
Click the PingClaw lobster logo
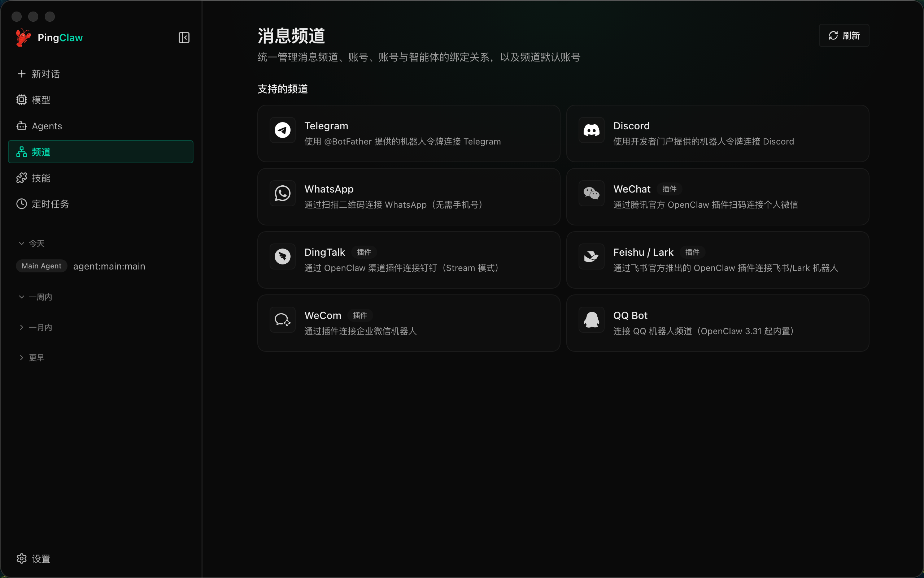(x=23, y=38)
